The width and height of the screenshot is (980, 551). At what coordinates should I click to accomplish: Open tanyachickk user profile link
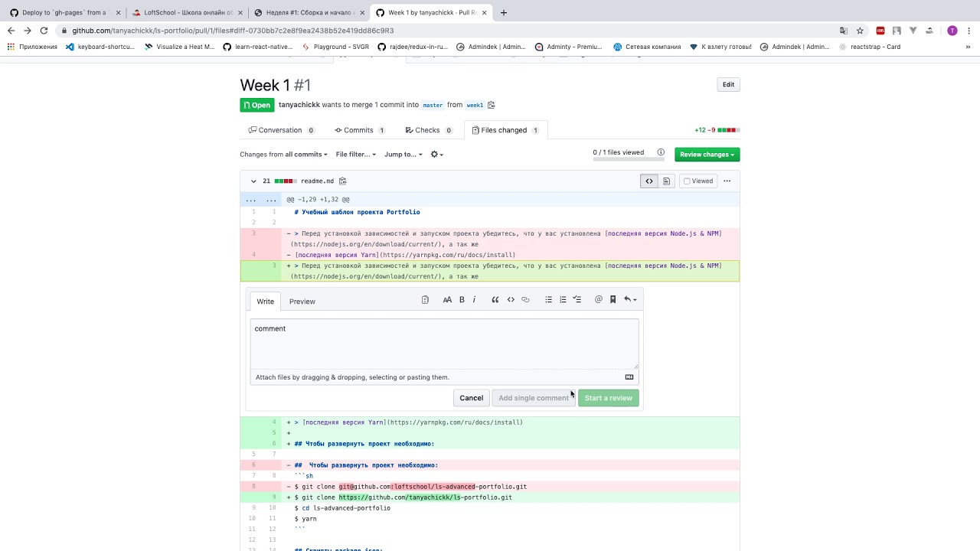click(x=299, y=105)
